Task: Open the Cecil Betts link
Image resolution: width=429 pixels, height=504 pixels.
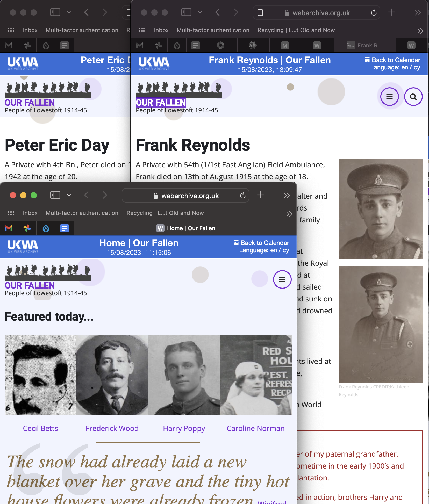Action: click(40, 428)
